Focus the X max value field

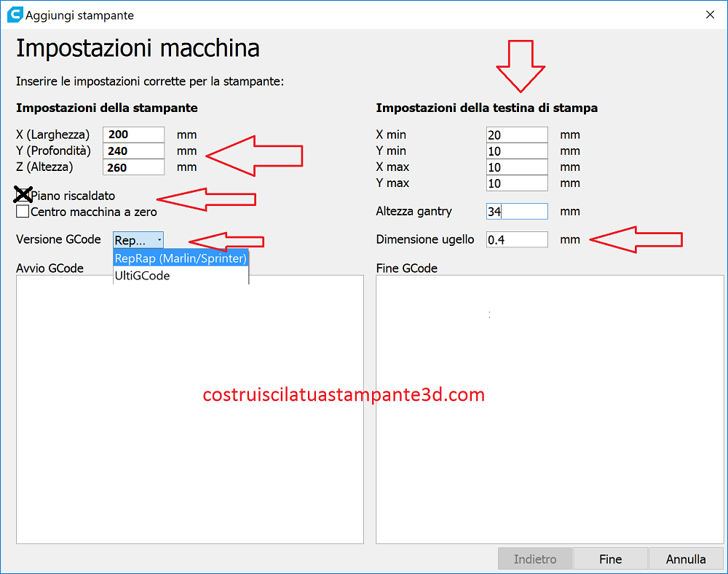pos(517,167)
